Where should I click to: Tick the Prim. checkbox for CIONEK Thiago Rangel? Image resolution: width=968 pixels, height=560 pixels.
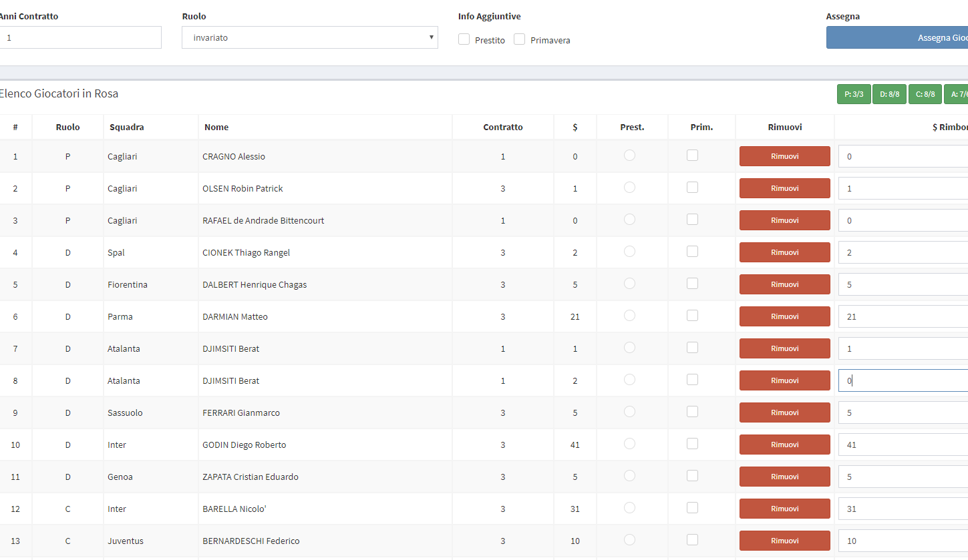point(693,252)
